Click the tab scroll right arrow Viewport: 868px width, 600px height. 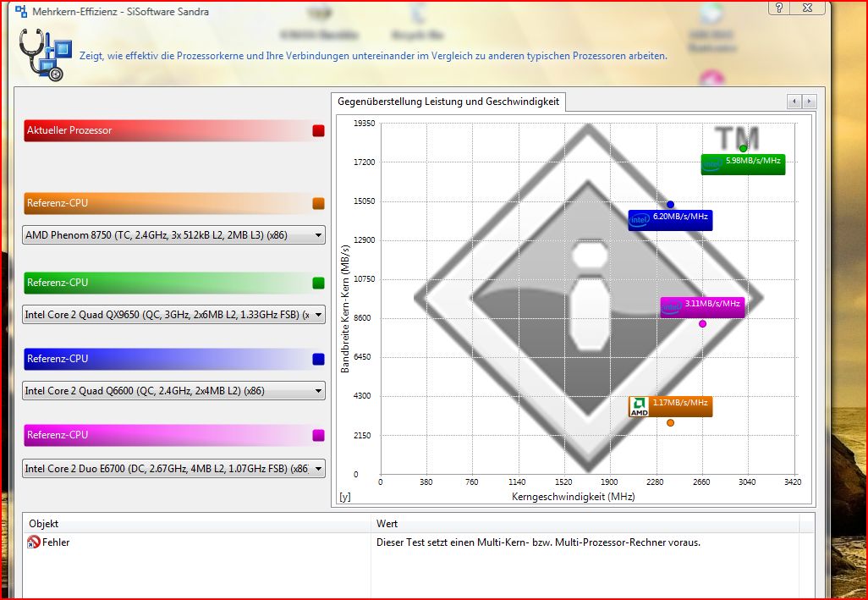pyautogui.click(x=810, y=102)
